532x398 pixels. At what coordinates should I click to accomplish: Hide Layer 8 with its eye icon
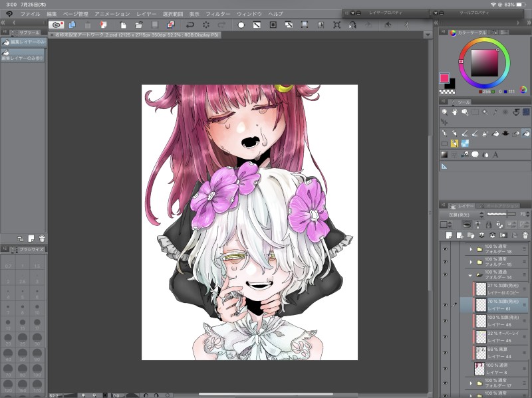tap(446, 369)
